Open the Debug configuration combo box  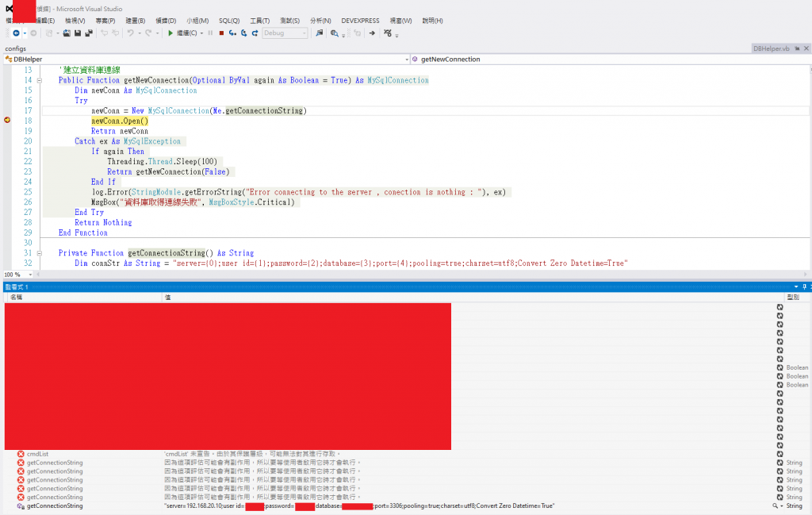[x=285, y=33]
